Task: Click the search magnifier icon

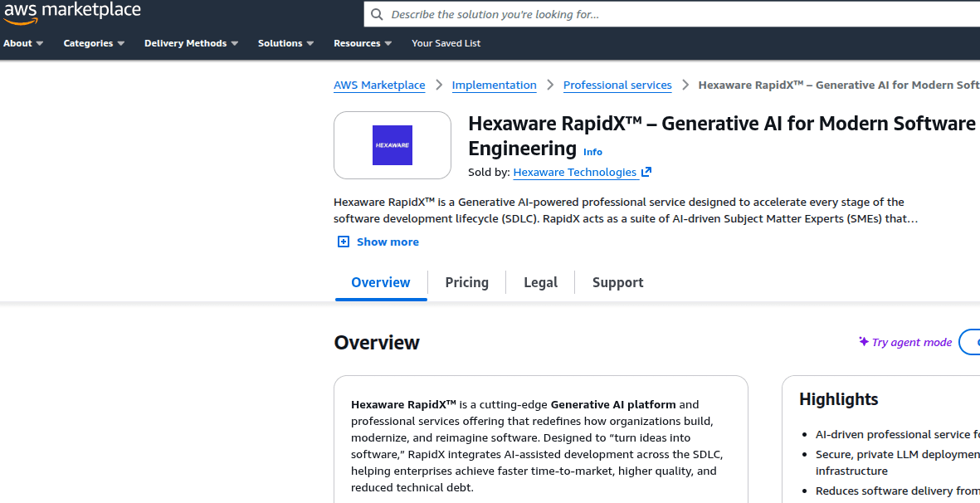Action: pyautogui.click(x=377, y=14)
